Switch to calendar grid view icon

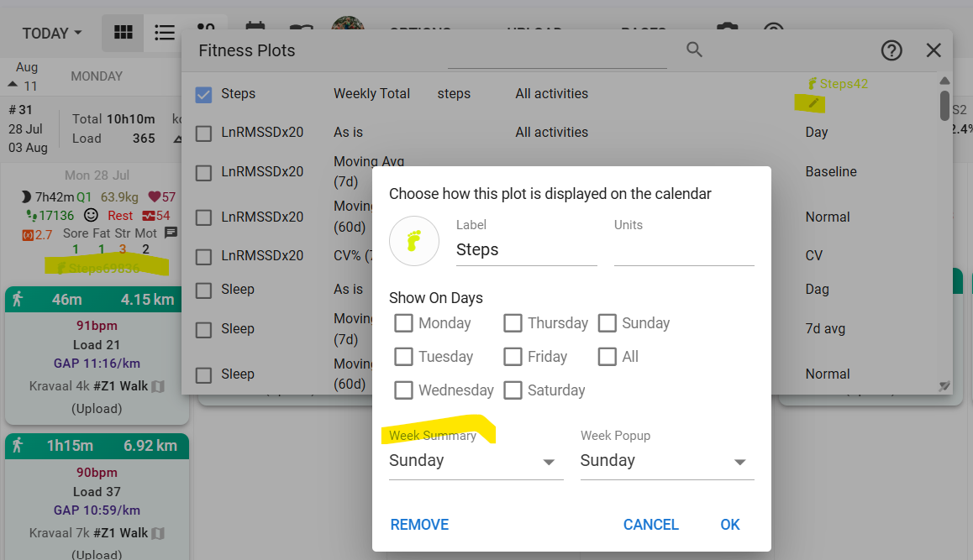pos(124,33)
